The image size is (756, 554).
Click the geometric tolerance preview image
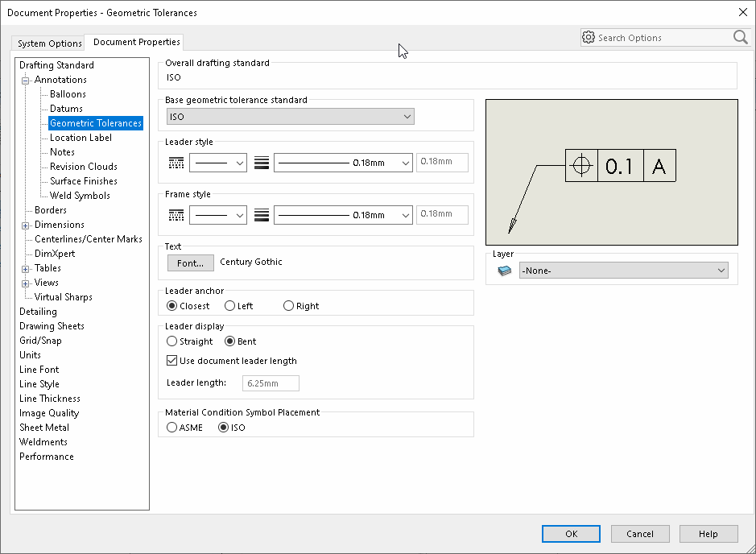click(x=611, y=172)
